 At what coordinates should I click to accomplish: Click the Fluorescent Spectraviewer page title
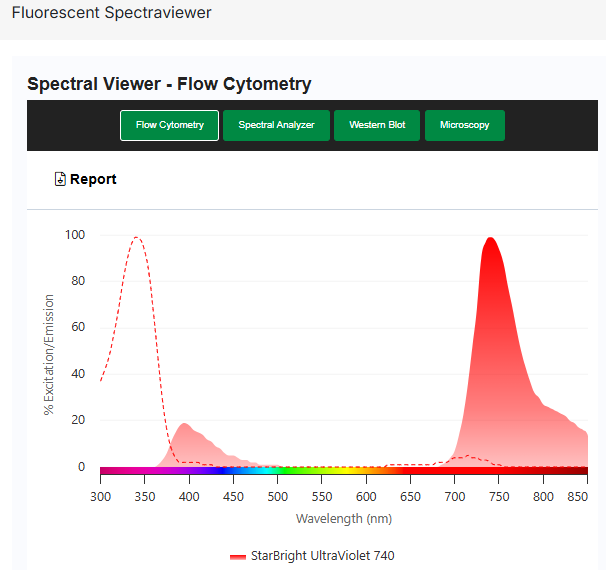pos(111,14)
